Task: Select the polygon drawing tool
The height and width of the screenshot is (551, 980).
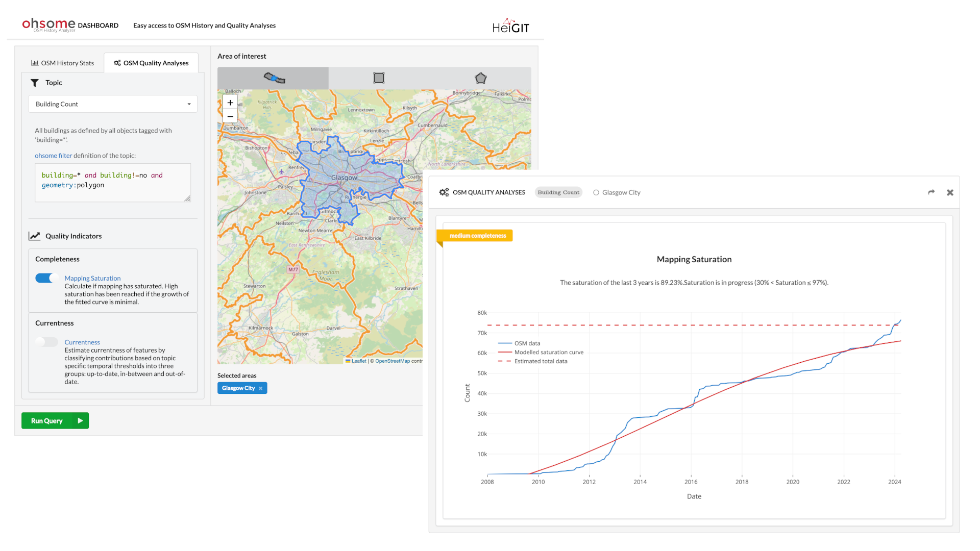Action: pyautogui.click(x=480, y=78)
